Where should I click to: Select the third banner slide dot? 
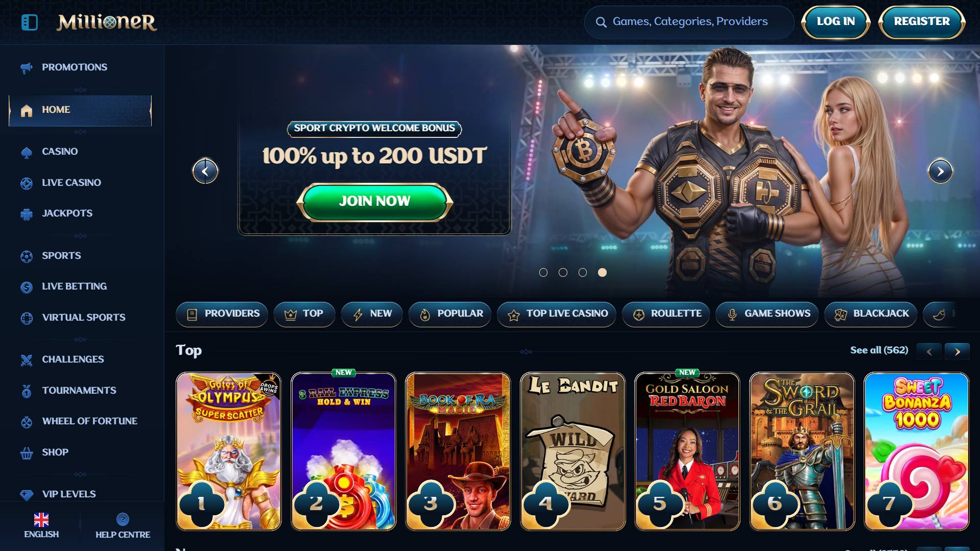point(583,273)
